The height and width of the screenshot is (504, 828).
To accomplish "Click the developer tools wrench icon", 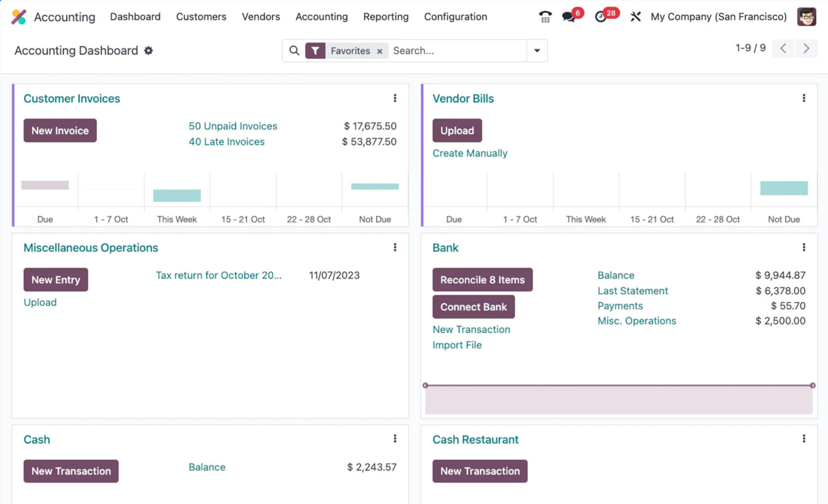I will [x=636, y=17].
